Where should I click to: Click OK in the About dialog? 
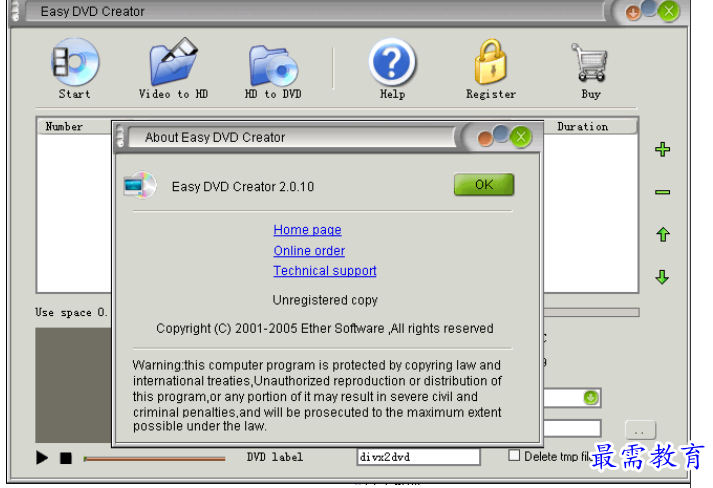(x=484, y=185)
